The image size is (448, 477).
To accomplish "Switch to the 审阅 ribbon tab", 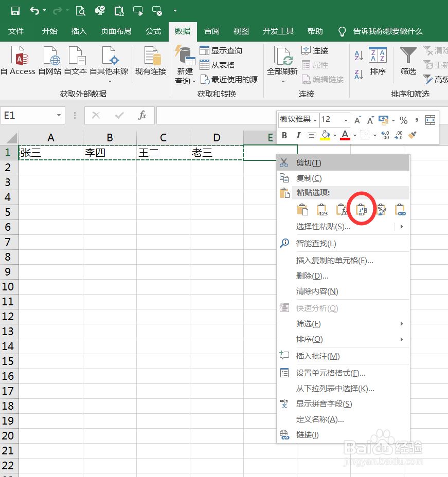I will [x=211, y=31].
